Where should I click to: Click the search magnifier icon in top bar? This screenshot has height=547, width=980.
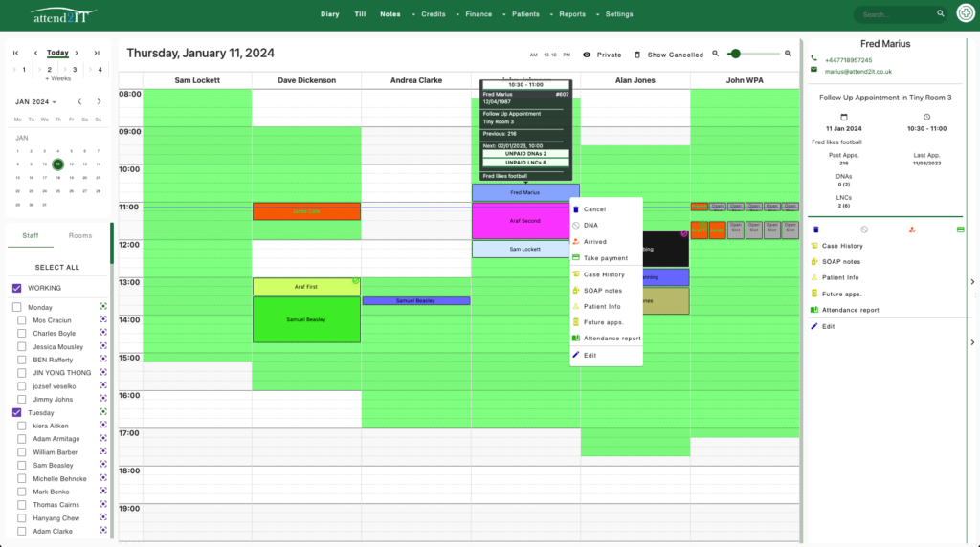pos(941,14)
